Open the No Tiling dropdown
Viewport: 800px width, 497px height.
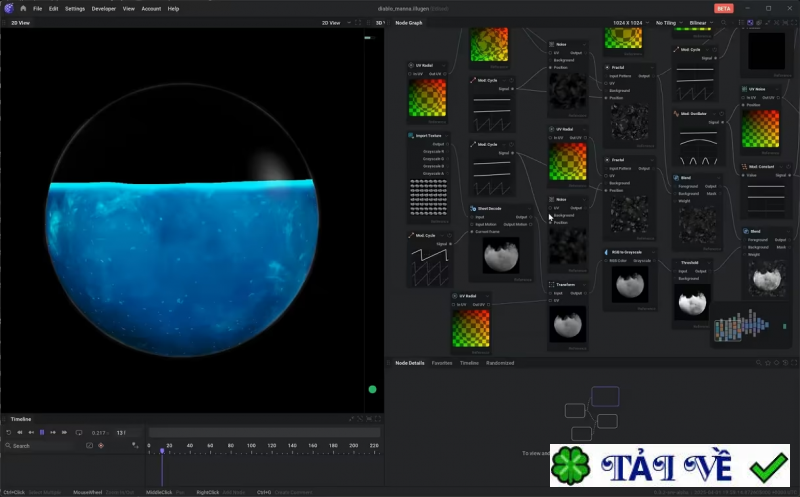pos(668,22)
